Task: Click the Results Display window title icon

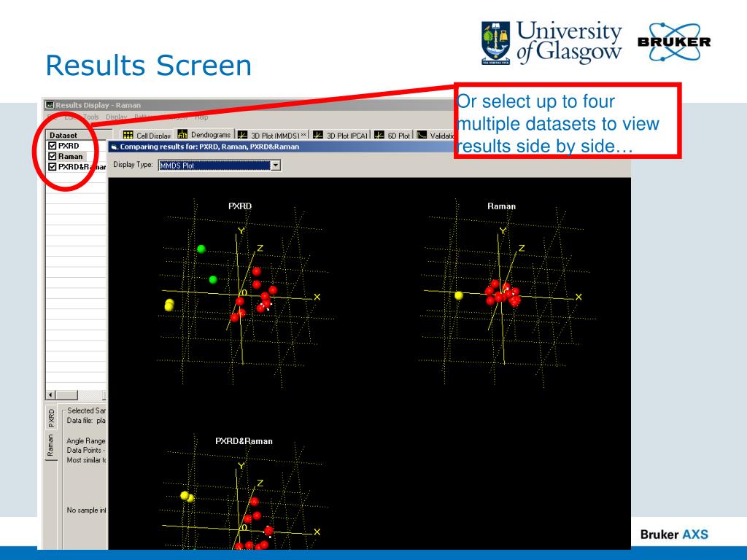Action: 50,105
